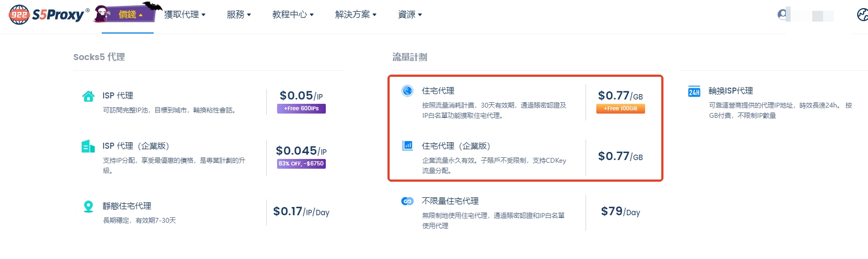
Task: Open the 解決方案 menu
Action: 356,15
